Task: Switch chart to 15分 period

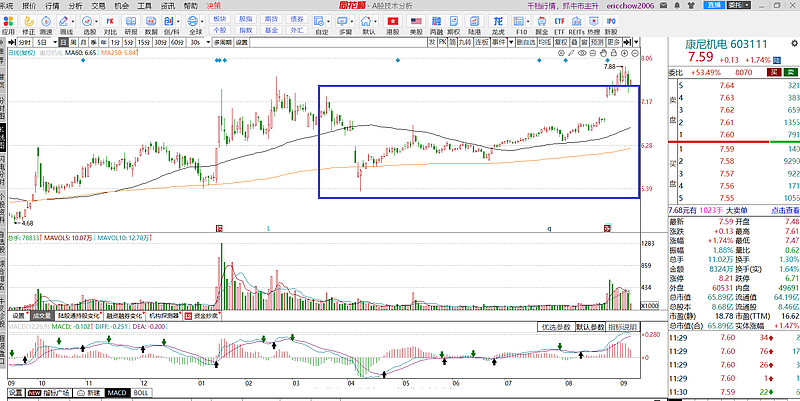Action: (144, 43)
